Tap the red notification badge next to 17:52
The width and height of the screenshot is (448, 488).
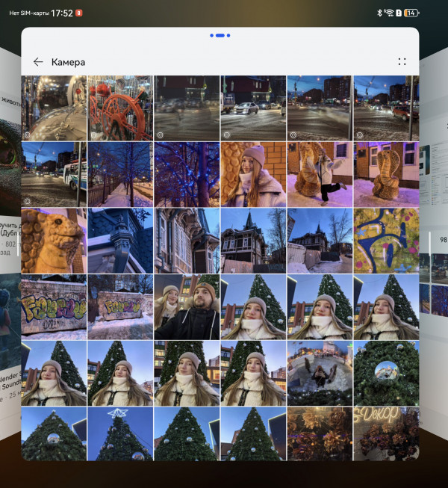click(79, 13)
